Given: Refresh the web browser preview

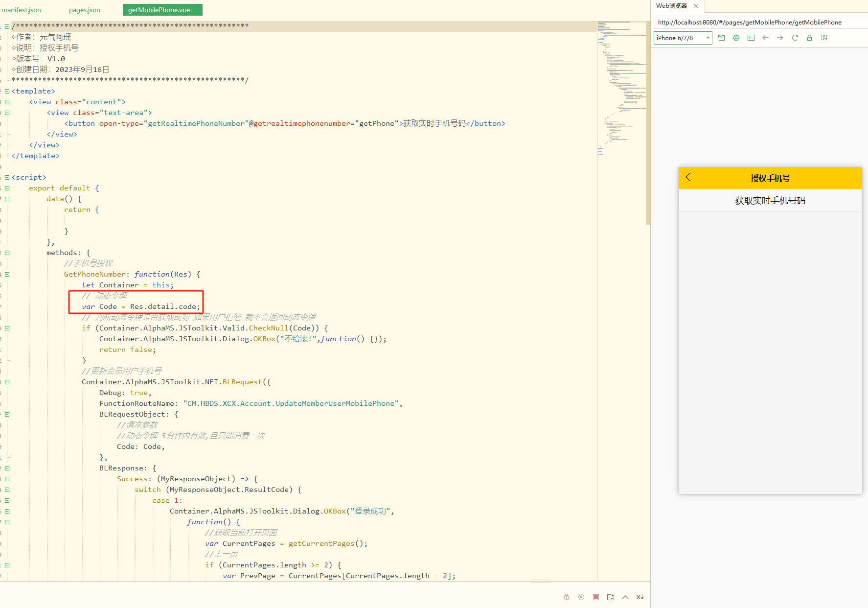Looking at the screenshot, I should [795, 38].
